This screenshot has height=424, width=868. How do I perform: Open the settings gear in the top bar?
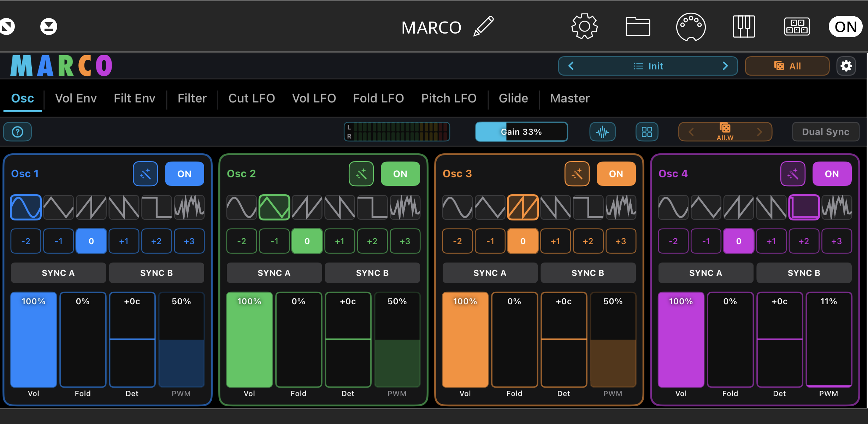pos(584,26)
